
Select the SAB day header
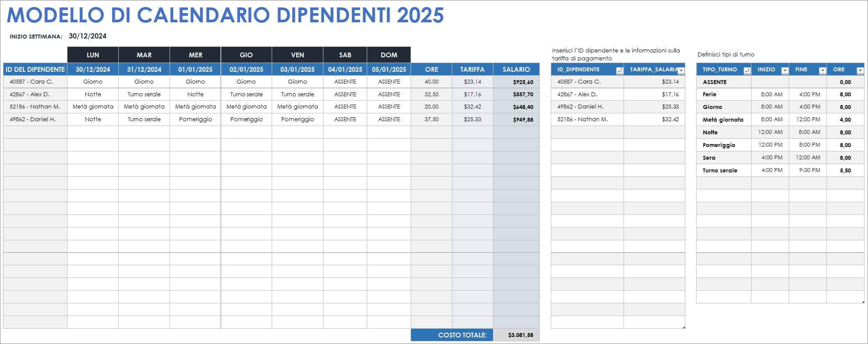[345, 55]
